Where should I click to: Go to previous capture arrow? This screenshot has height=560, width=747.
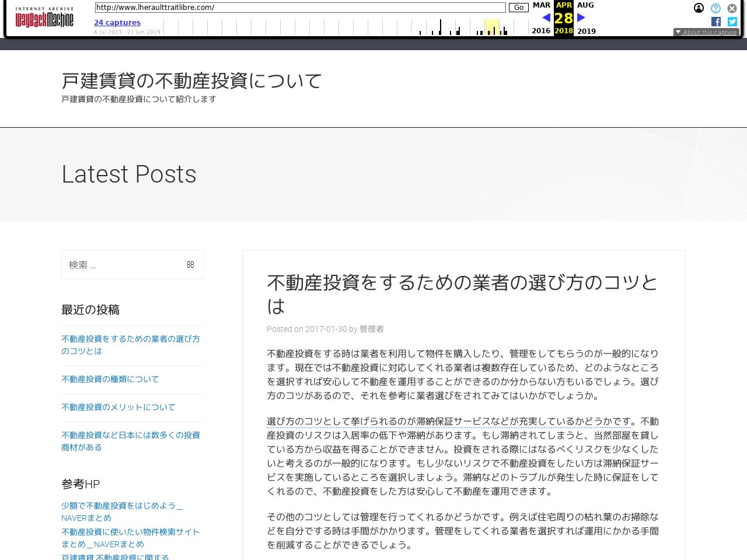546,17
